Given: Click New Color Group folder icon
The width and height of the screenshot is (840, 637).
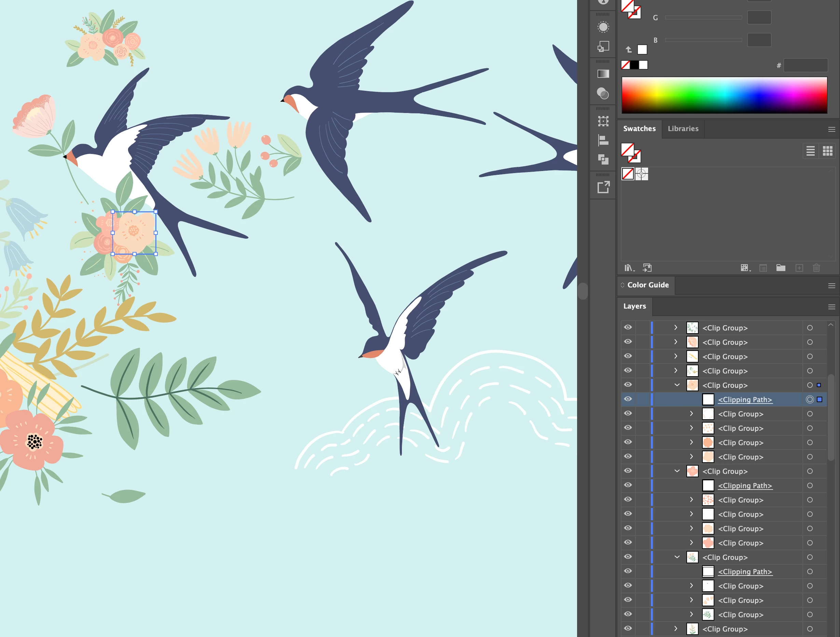Looking at the screenshot, I should [x=781, y=268].
